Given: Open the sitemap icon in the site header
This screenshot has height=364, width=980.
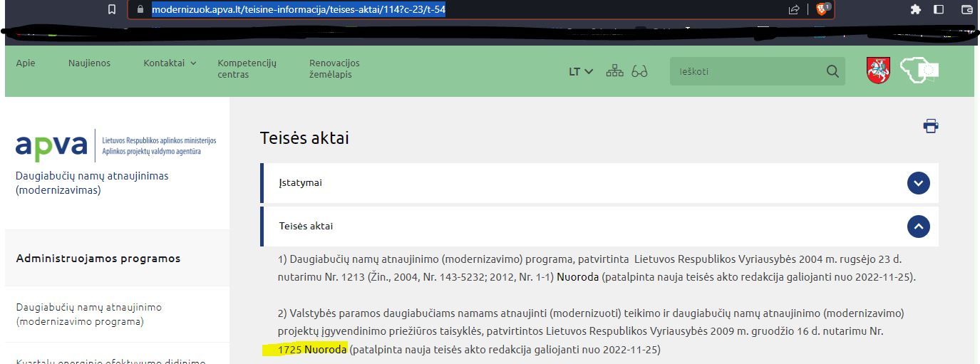Looking at the screenshot, I should tap(614, 71).
